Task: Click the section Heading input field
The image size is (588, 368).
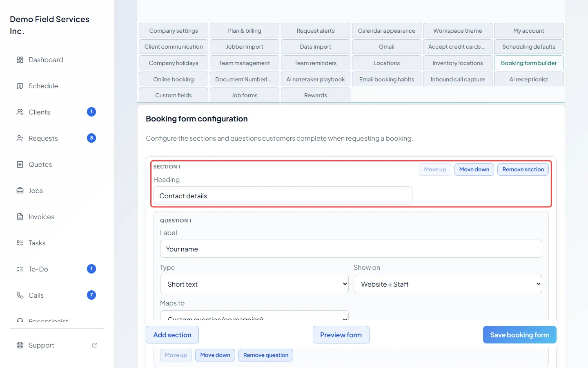Action: [x=283, y=196]
